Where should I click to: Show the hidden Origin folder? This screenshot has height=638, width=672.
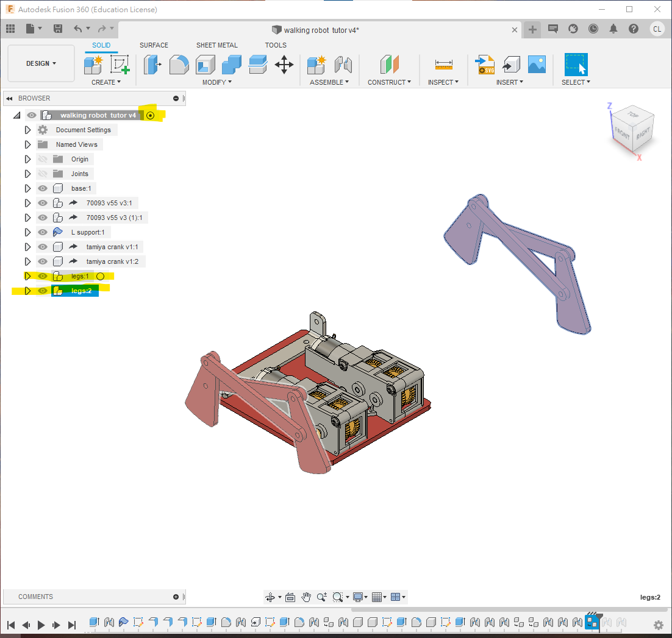(43, 159)
